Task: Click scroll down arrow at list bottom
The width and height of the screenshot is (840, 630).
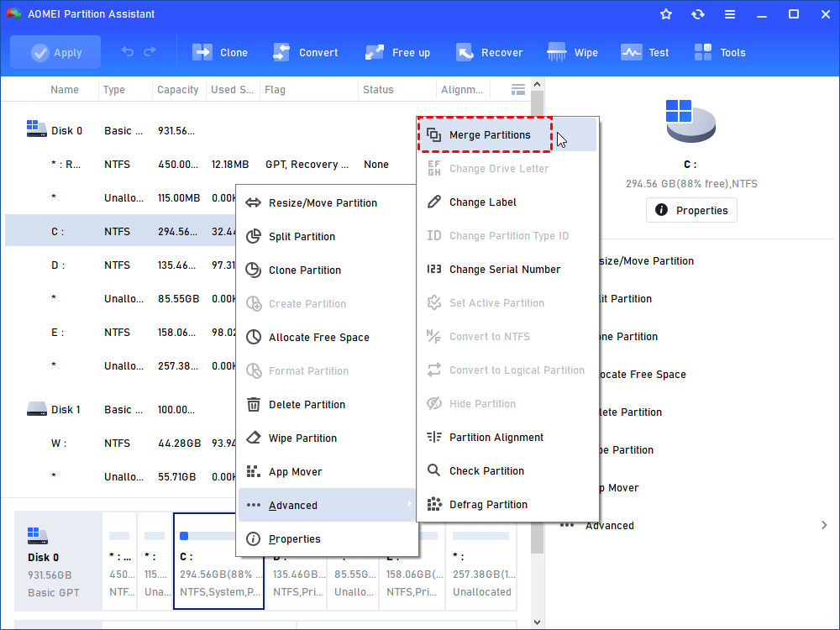Action: [x=538, y=622]
